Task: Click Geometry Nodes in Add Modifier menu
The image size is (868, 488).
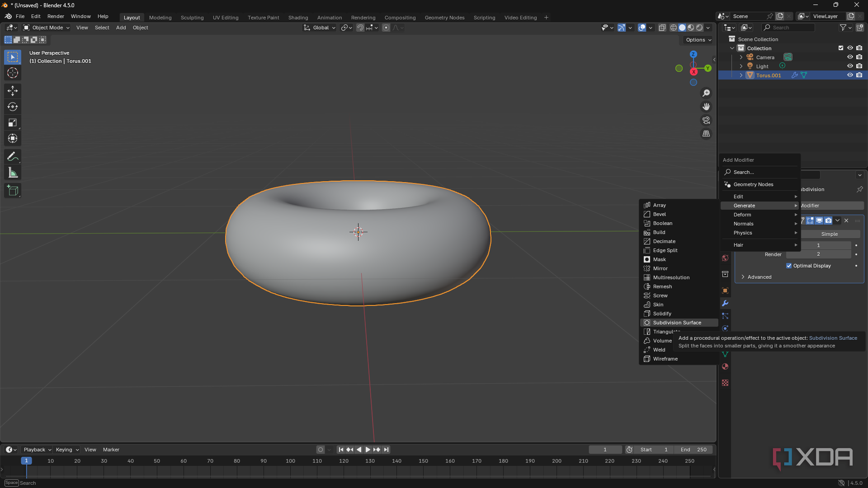Action: [760, 184]
